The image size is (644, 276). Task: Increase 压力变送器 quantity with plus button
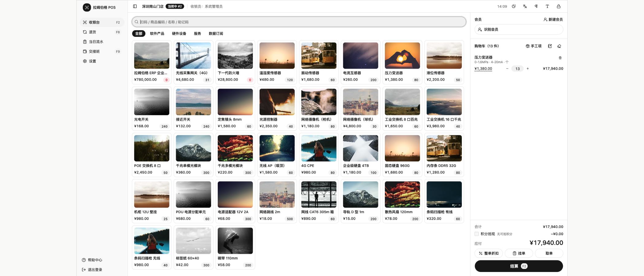pos(528,69)
